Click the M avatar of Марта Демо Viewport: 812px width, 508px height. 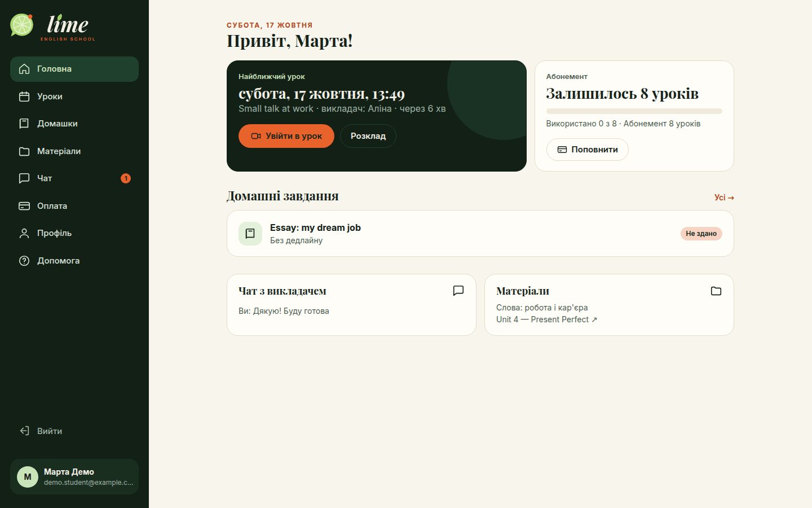(28, 477)
